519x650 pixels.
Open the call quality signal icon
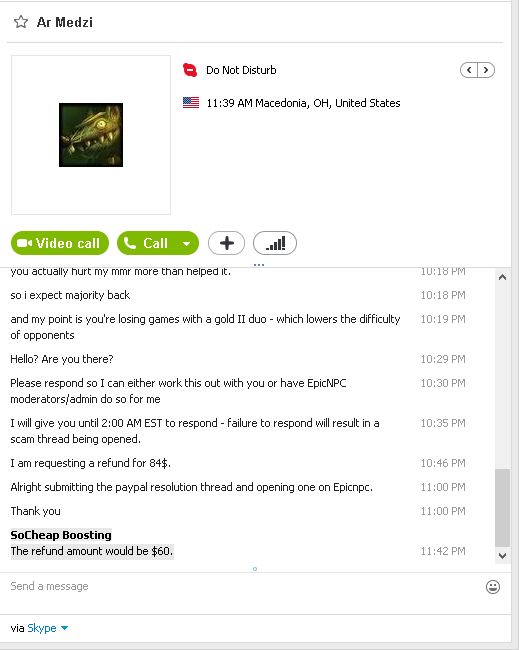[x=275, y=243]
